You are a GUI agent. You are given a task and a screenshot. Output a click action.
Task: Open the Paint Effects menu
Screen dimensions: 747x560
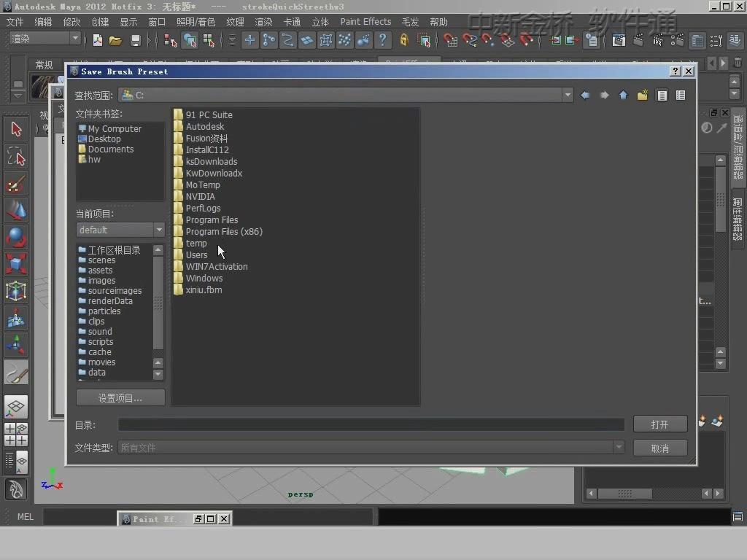coord(365,22)
